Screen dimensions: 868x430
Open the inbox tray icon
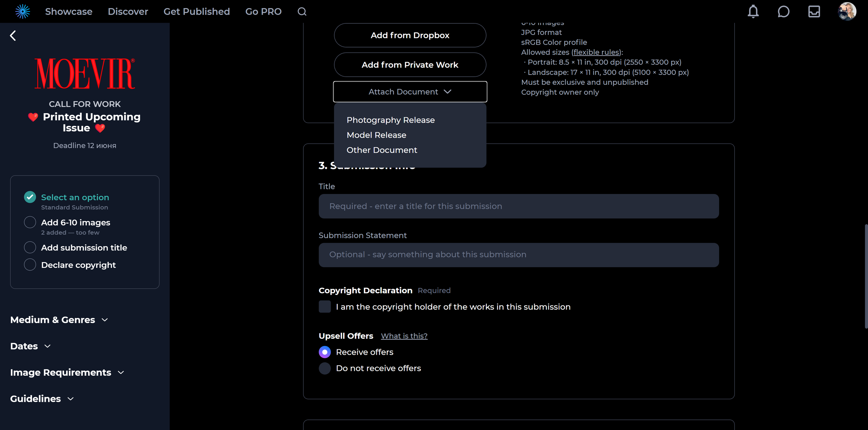point(814,12)
